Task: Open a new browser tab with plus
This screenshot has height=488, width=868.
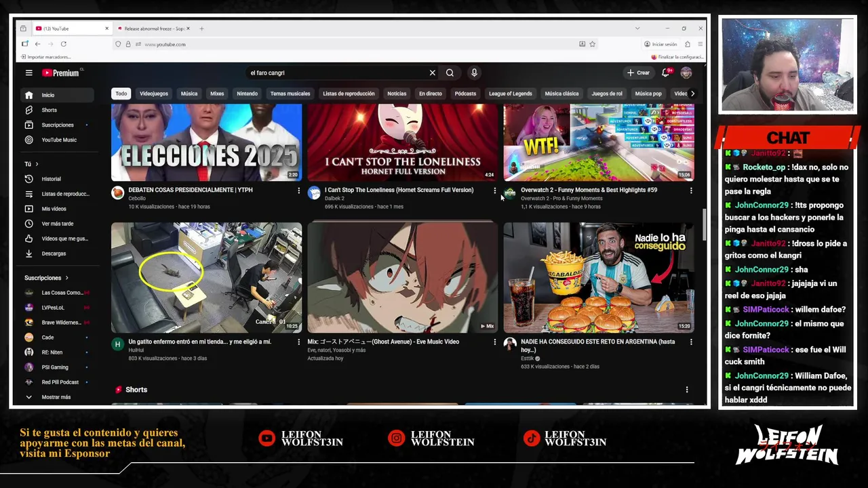Action: point(201,28)
